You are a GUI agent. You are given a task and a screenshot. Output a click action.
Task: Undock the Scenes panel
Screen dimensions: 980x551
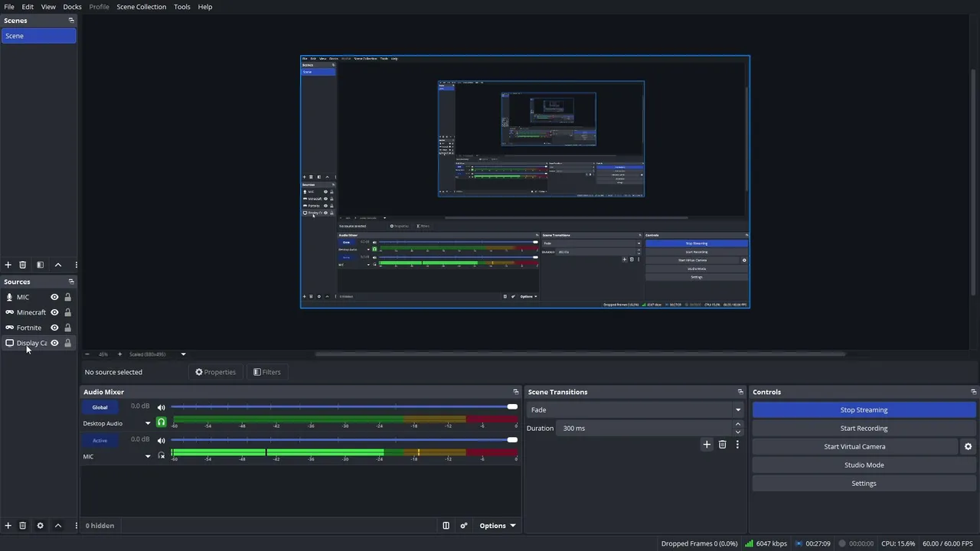pos(71,21)
